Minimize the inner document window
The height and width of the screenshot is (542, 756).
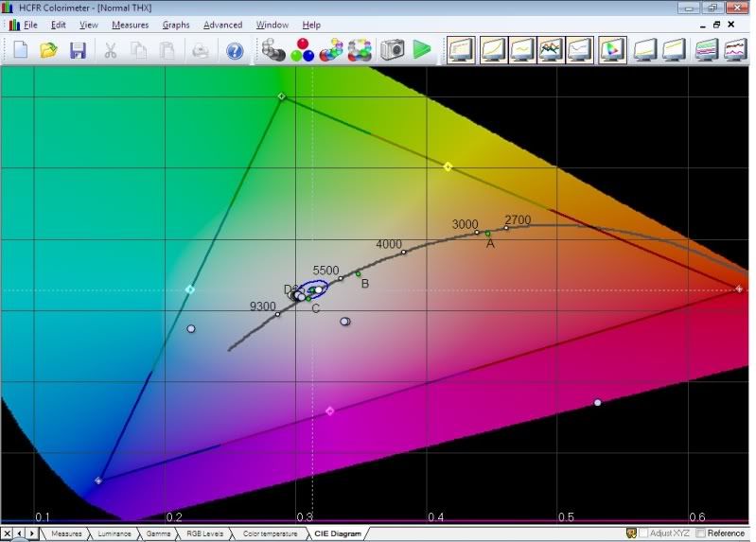point(702,26)
